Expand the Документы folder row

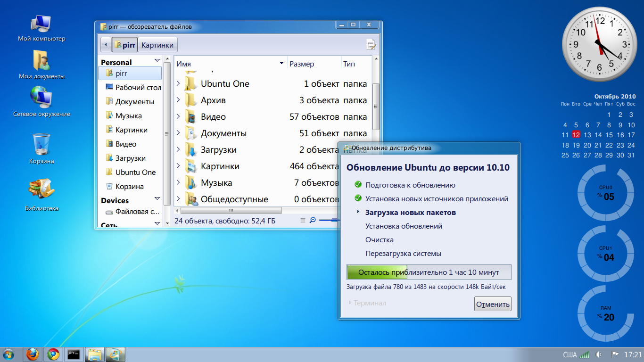click(x=178, y=133)
